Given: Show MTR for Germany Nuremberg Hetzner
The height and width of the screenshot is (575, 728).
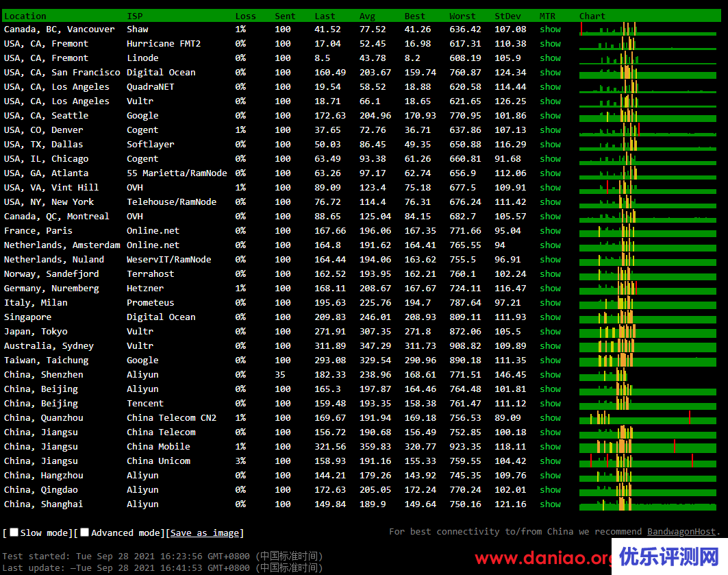Looking at the screenshot, I should coord(550,288).
